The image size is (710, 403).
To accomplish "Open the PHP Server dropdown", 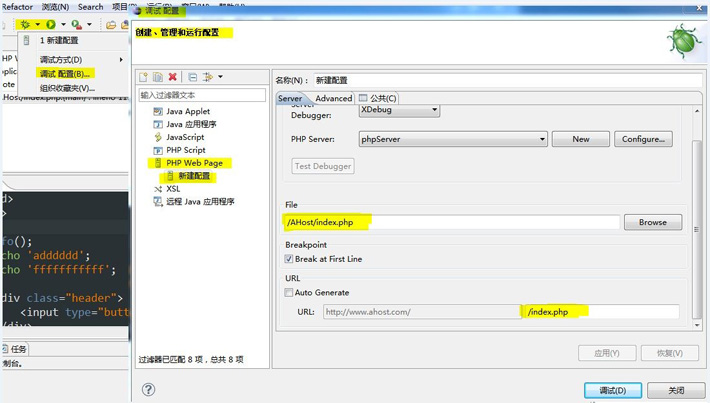I will pyautogui.click(x=453, y=140).
